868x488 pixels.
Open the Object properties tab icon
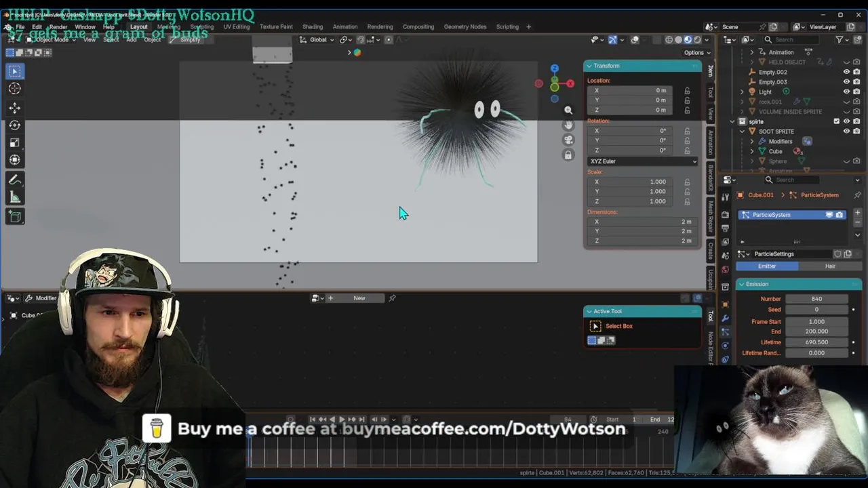(725, 303)
